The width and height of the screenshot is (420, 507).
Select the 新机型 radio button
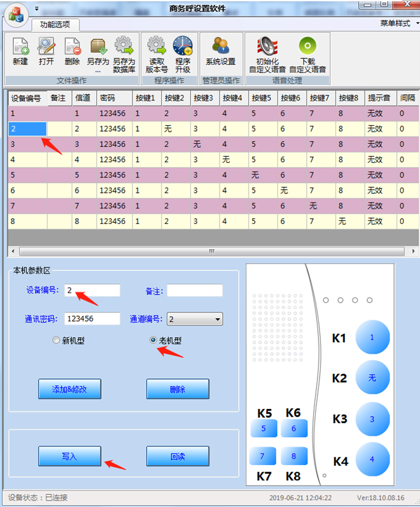point(56,340)
